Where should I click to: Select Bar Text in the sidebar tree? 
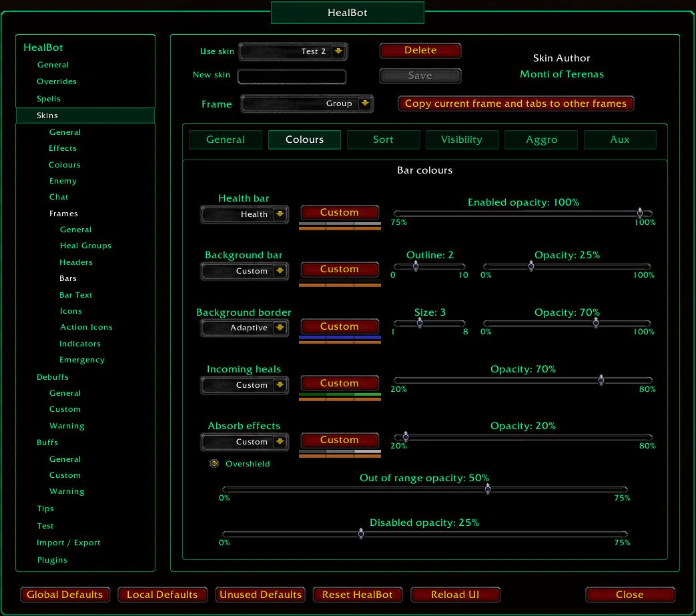coord(76,295)
